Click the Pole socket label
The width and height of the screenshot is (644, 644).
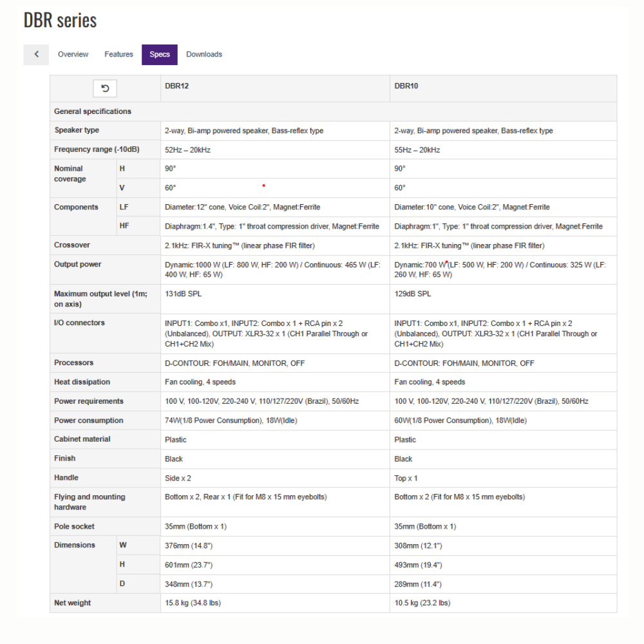point(74,527)
